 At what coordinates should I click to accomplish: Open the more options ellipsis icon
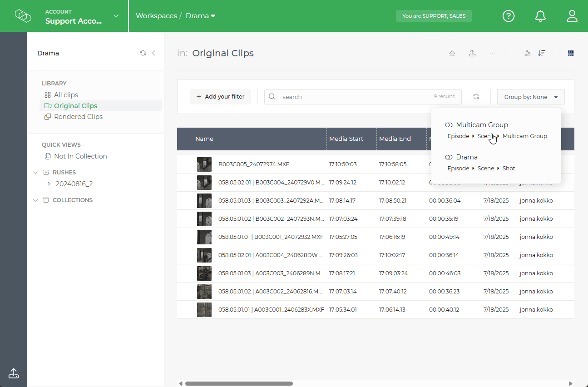coord(492,53)
